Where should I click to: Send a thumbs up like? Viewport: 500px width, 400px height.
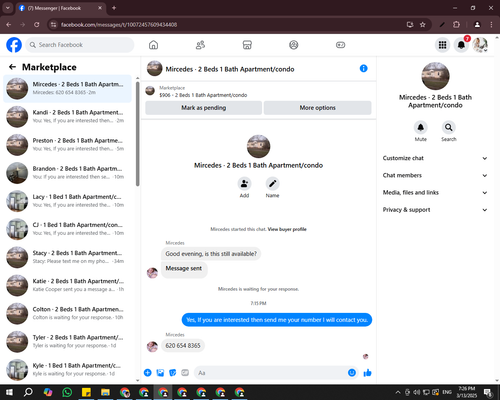tap(367, 373)
